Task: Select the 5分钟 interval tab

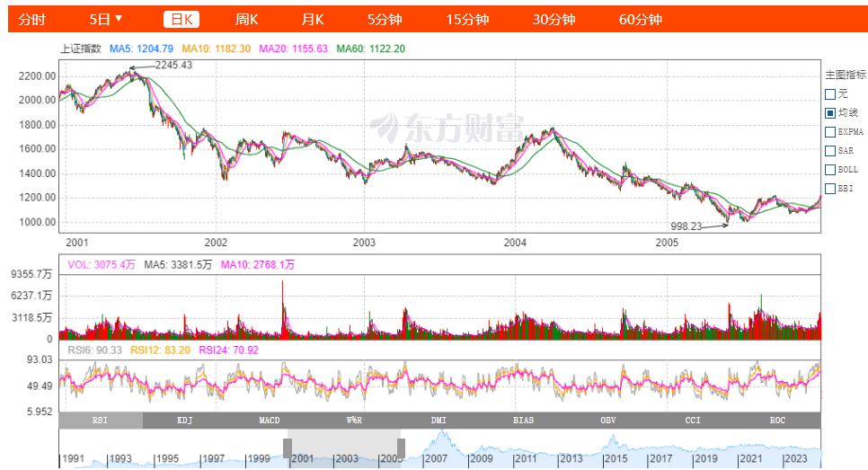Action: pos(385,20)
